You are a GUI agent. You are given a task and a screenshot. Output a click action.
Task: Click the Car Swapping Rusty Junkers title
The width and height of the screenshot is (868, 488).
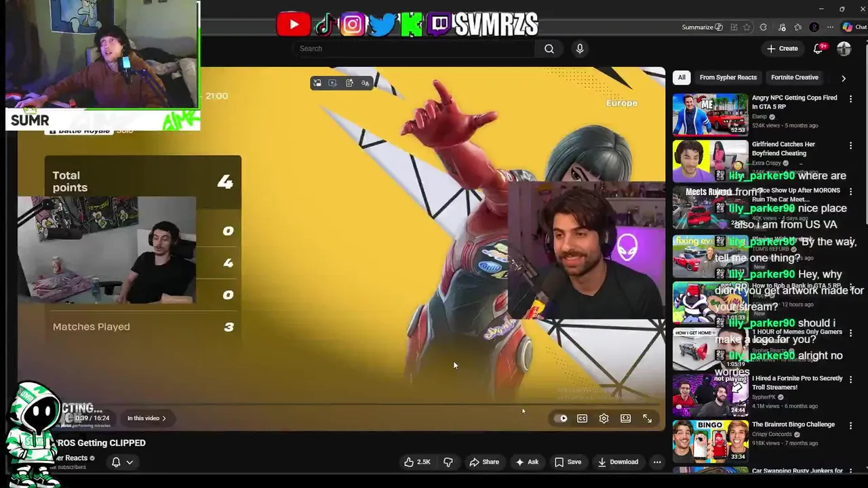(x=797, y=470)
